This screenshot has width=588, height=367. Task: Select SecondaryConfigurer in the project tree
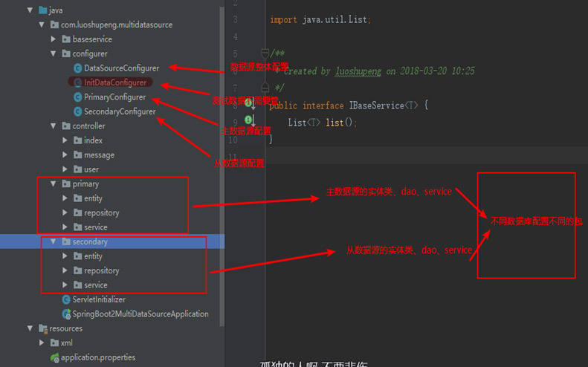(x=120, y=111)
